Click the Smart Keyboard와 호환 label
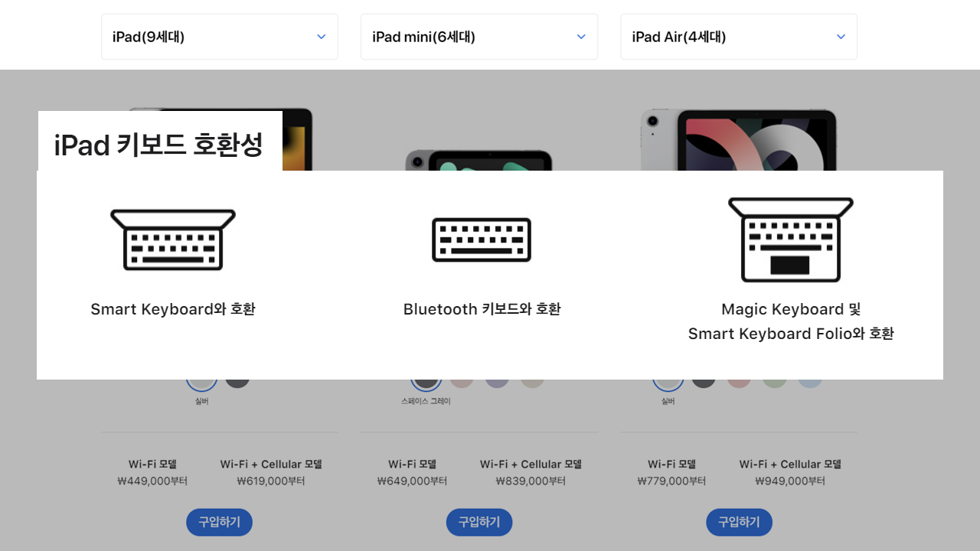980x551 pixels. (173, 309)
